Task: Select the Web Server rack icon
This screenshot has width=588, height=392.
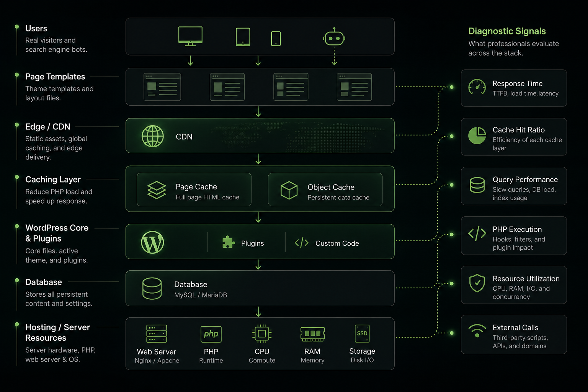Action: point(157,333)
